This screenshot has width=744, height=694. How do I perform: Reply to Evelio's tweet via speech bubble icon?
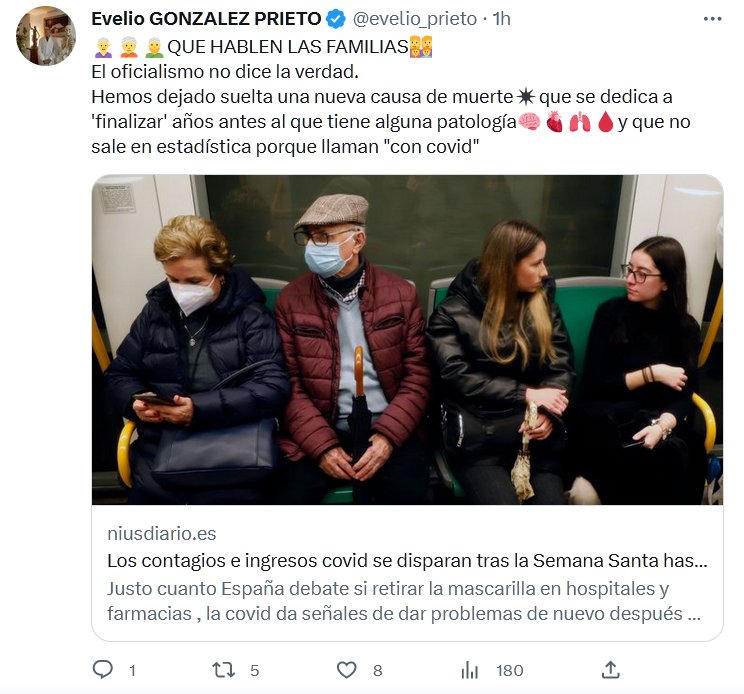(x=102, y=669)
